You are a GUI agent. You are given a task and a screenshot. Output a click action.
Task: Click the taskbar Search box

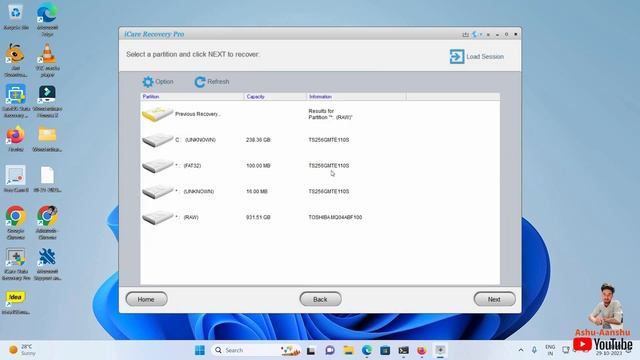coord(255,350)
